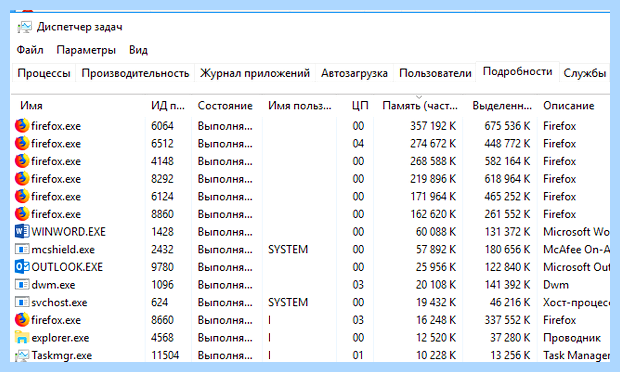620x372 pixels.
Task: Click the Task Manager description text
Action: pyautogui.click(x=576, y=355)
